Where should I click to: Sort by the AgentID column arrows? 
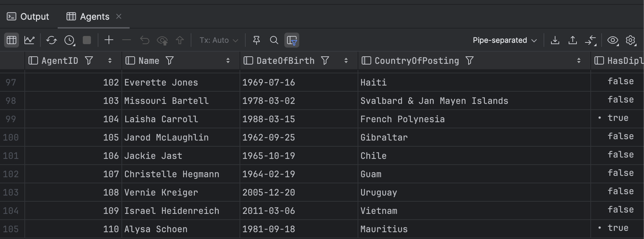point(110,61)
